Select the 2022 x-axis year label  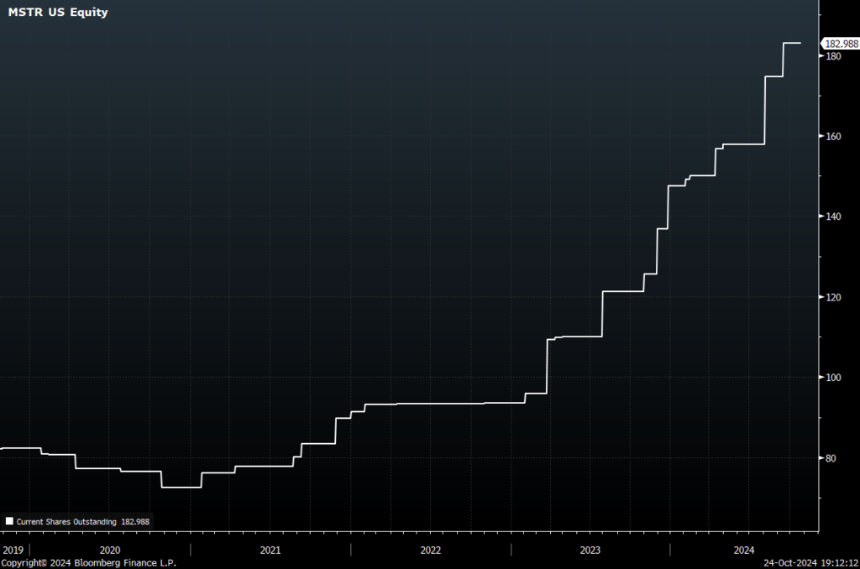431,550
